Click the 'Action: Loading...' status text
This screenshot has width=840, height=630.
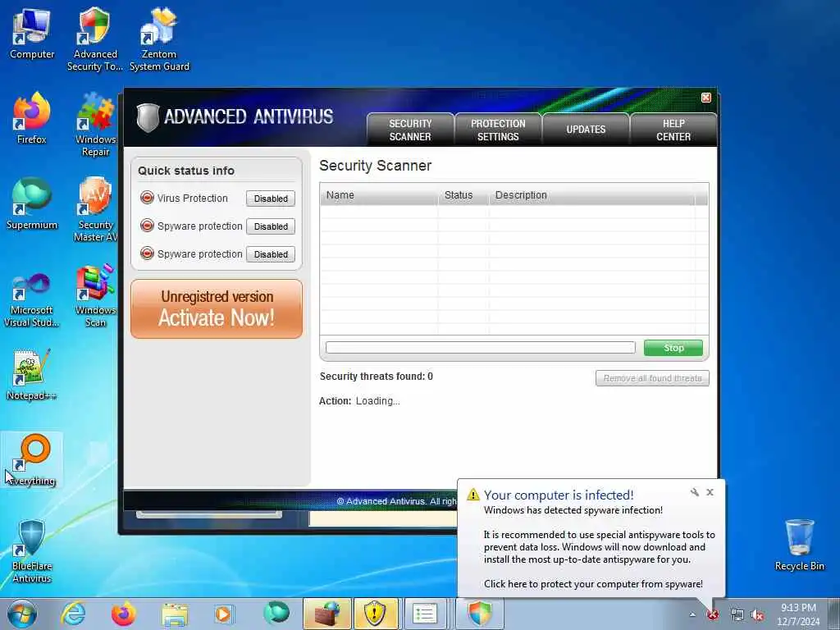pos(359,401)
